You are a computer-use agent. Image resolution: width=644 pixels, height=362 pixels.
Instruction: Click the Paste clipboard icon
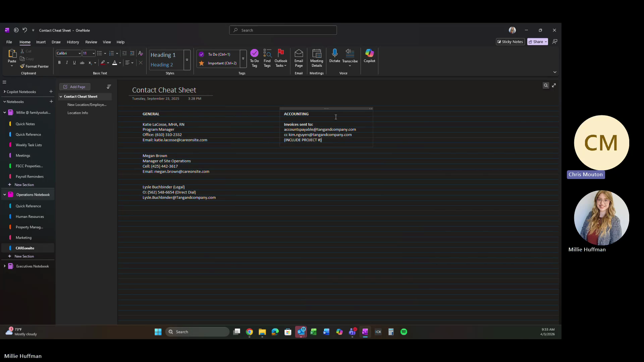point(12,54)
